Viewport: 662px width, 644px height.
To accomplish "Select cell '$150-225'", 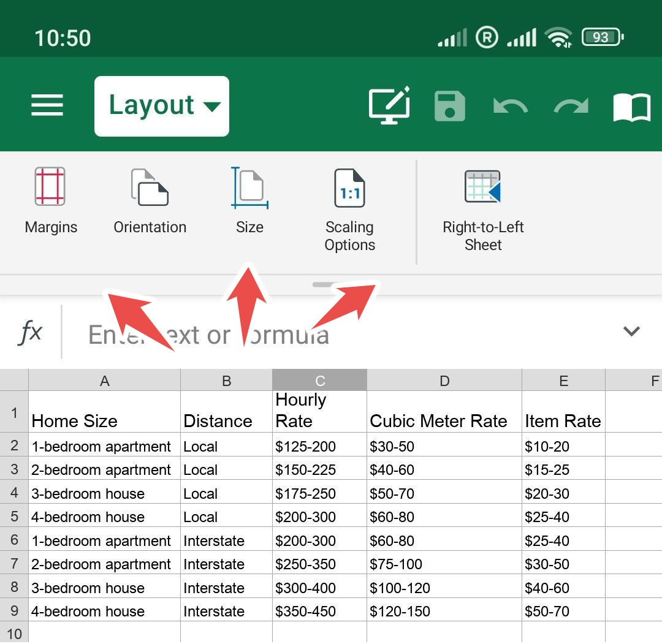I will pyautogui.click(x=319, y=468).
